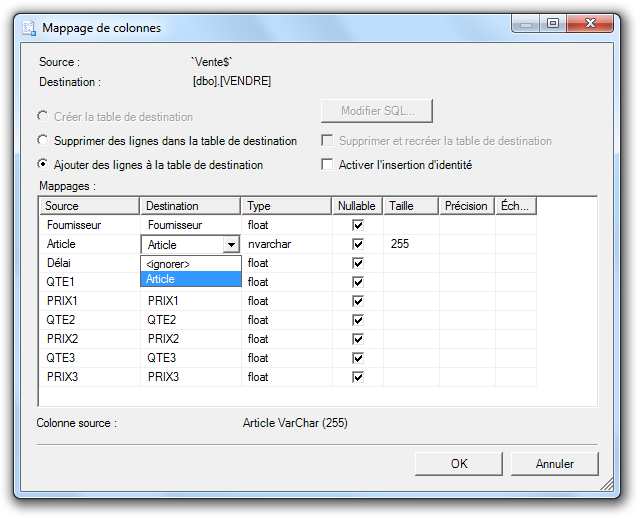Viewport: 644px width, 519px height.
Task: Select PRIX1 destination cell
Action: 190,301
